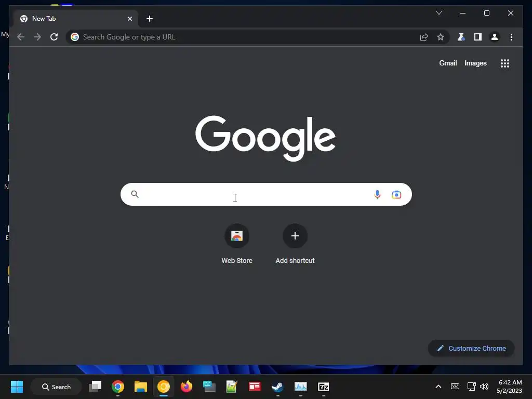Go forward using the forward arrow
The width and height of the screenshot is (532, 399).
click(x=37, y=37)
